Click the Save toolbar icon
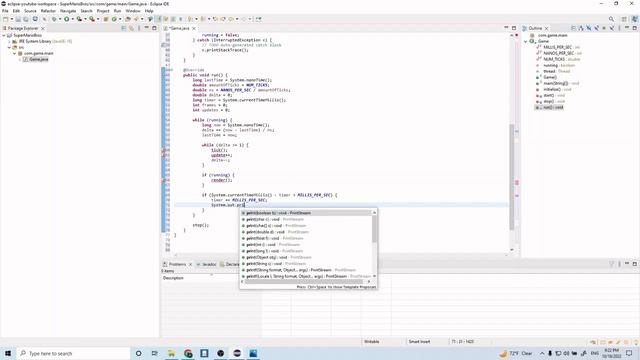This screenshot has height=360, width=640. (x=18, y=19)
